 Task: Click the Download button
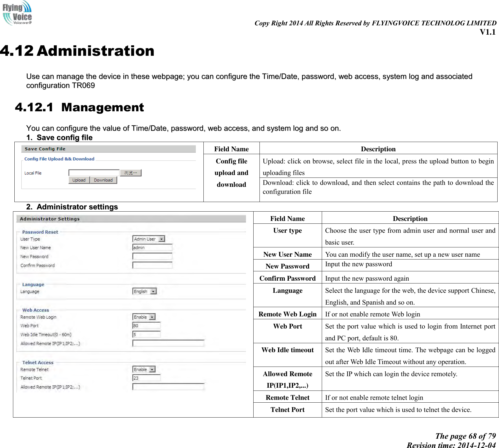coord(103,180)
